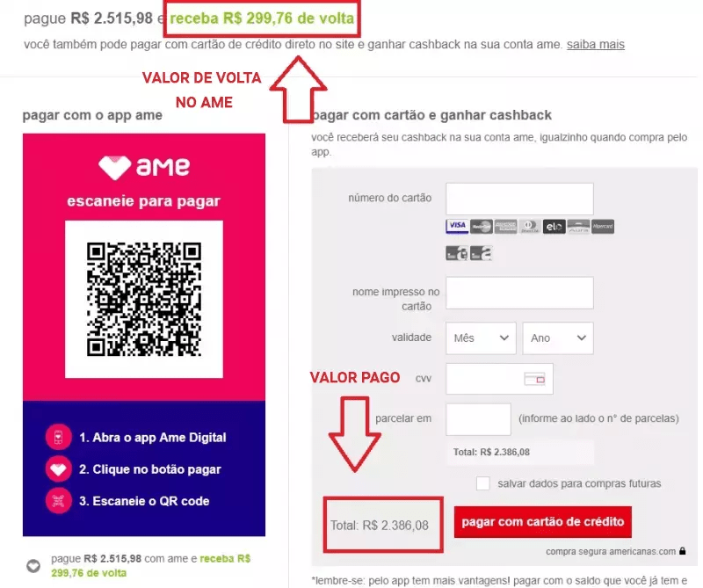Image resolution: width=703 pixels, height=588 pixels.
Task: Click the número do cartão field
Action: (x=519, y=199)
